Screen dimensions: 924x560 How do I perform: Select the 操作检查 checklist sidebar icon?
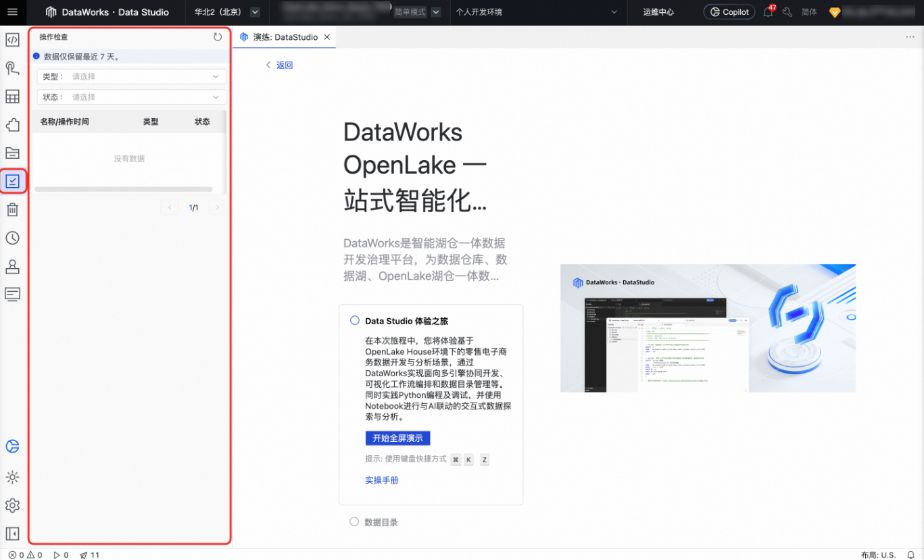[12, 181]
